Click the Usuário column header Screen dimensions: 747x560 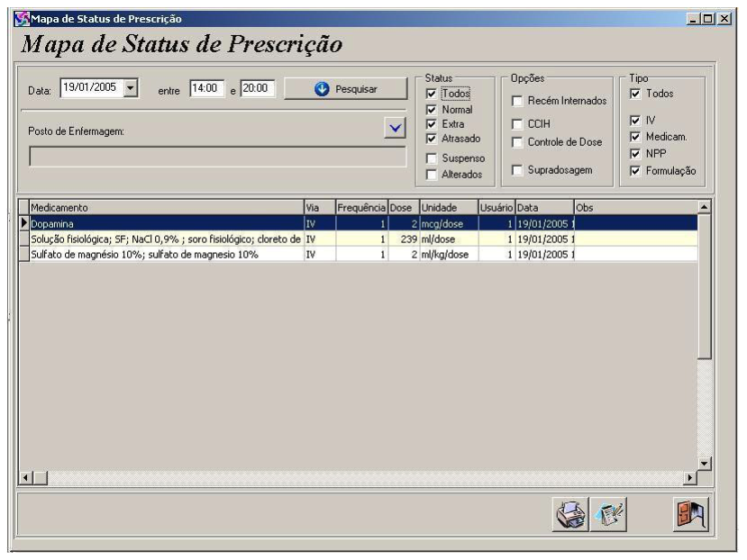496,208
